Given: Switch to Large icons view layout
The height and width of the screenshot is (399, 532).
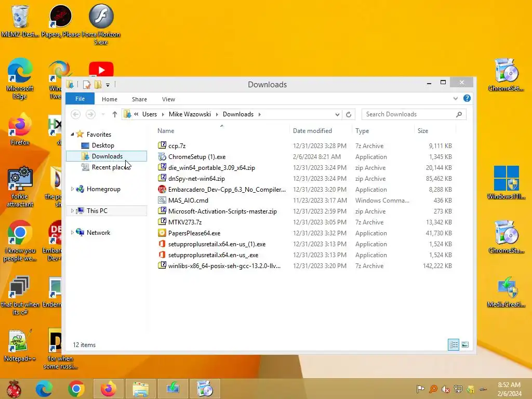Looking at the screenshot, I should pos(465,345).
